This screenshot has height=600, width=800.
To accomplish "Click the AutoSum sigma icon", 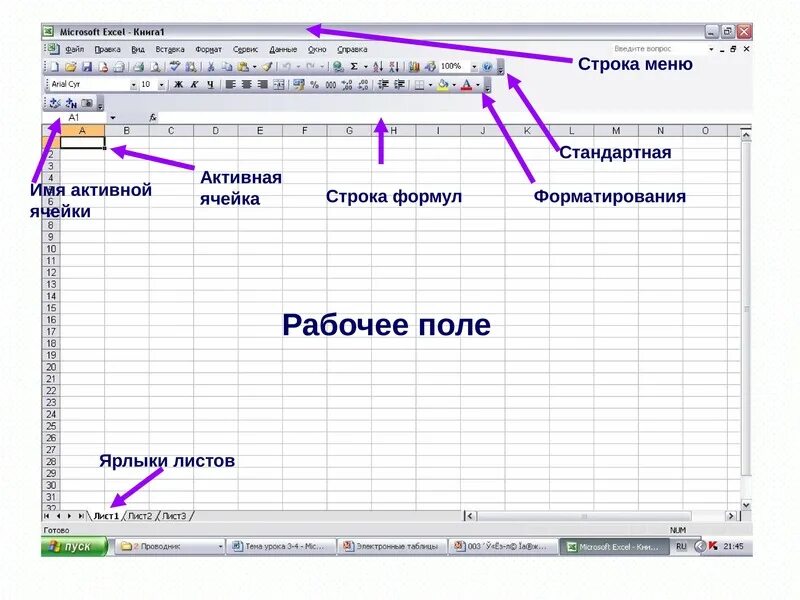I will (354, 66).
